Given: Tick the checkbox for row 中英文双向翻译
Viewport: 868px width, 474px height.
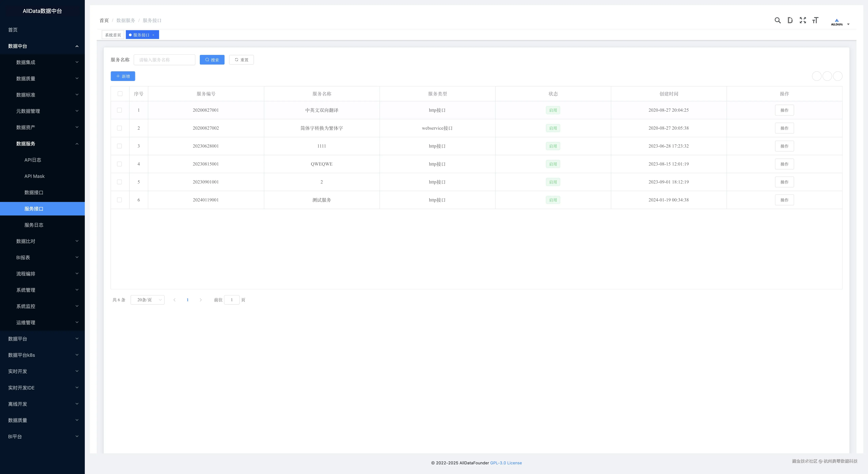Looking at the screenshot, I should 119,110.
